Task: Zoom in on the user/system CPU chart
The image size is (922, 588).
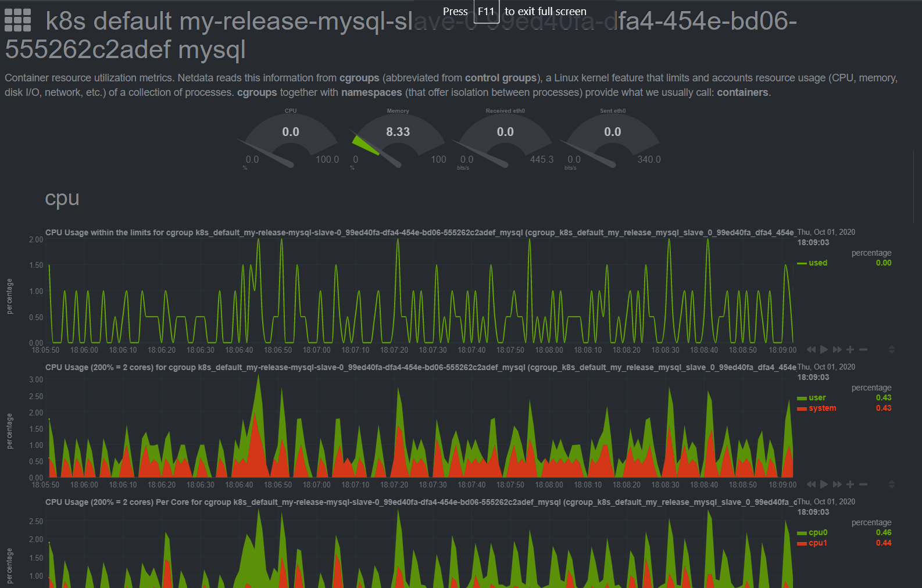Action: pyautogui.click(x=850, y=485)
